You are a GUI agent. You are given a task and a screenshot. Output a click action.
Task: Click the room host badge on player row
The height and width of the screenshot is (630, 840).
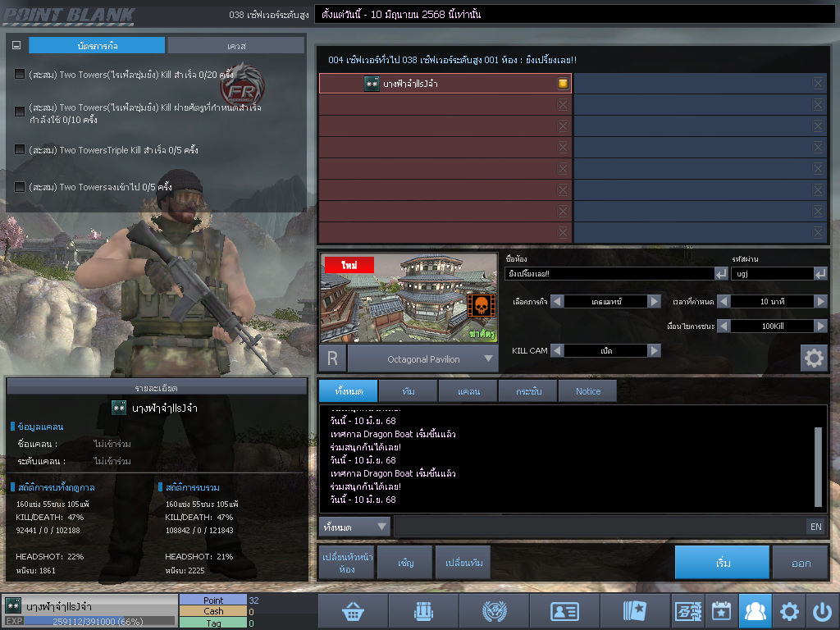tap(563, 83)
